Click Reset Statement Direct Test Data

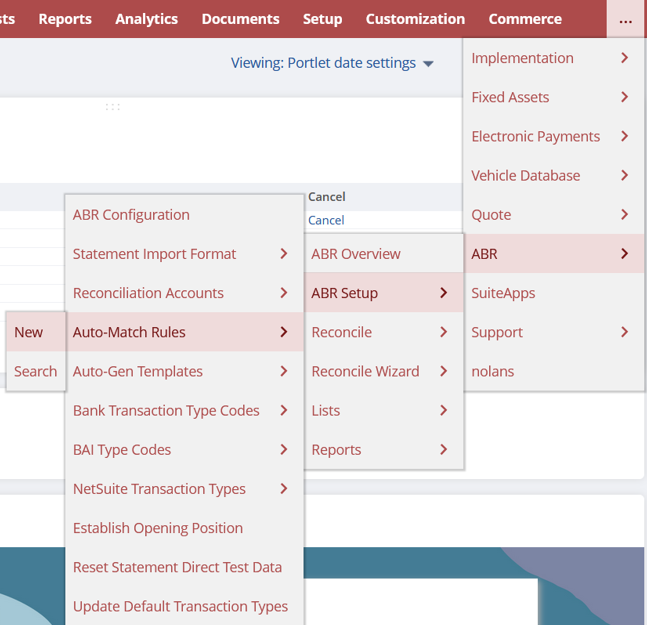pos(177,567)
